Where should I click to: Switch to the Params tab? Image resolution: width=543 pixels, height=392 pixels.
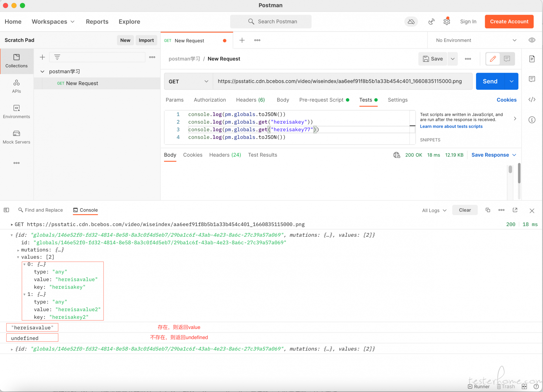click(x=174, y=100)
